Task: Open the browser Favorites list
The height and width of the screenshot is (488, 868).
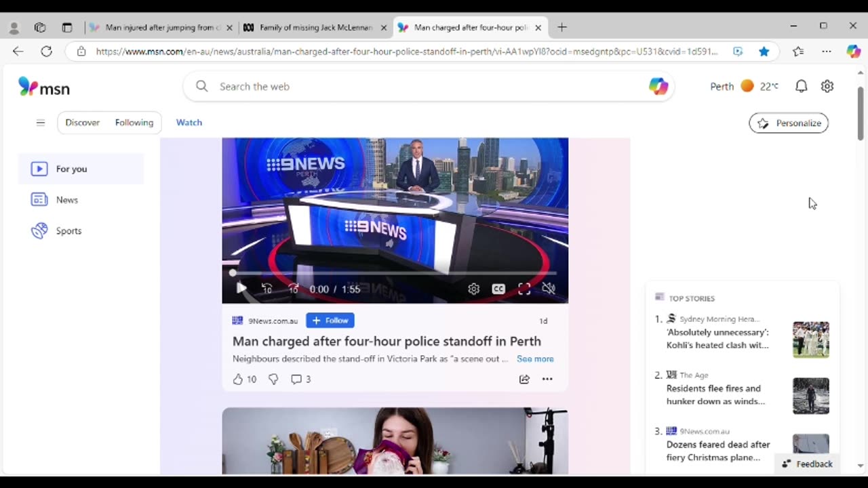Action: (798, 52)
